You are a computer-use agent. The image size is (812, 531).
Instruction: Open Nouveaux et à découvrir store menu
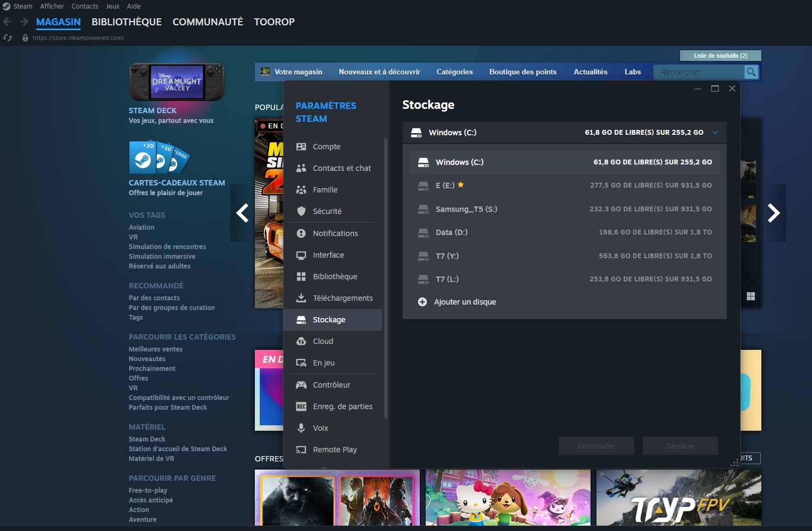pyautogui.click(x=379, y=72)
